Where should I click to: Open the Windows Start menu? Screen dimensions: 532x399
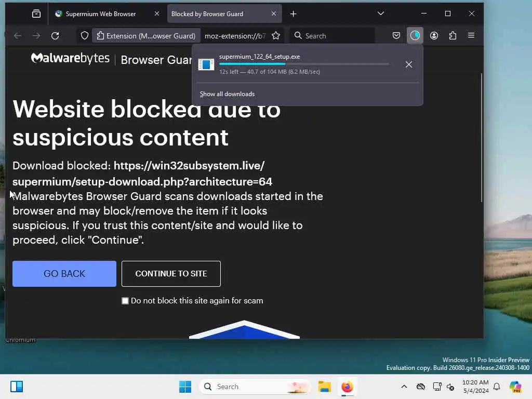coord(185,387)
